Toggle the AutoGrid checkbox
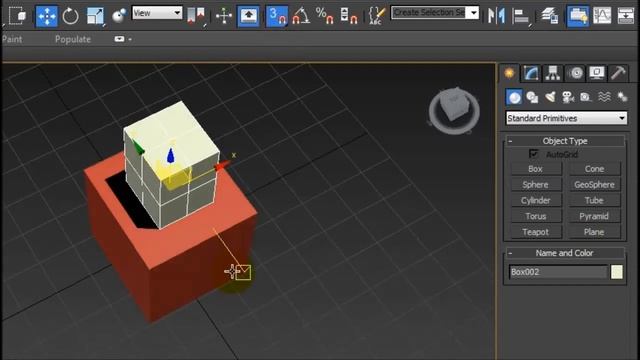The height and width of the screenshot is (360, 640). 533,154
